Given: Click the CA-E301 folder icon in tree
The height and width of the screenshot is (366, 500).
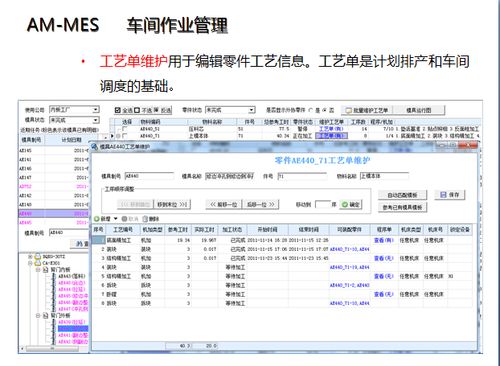Looking at the screenshot, I should coord(37,263).
